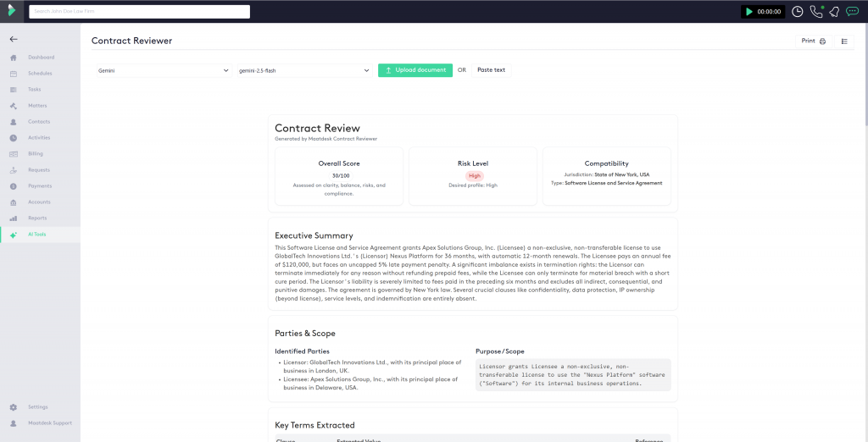
Task: Click the Maatdesk Support person icon
Action: pyautogui.click(x=14, y=423)
